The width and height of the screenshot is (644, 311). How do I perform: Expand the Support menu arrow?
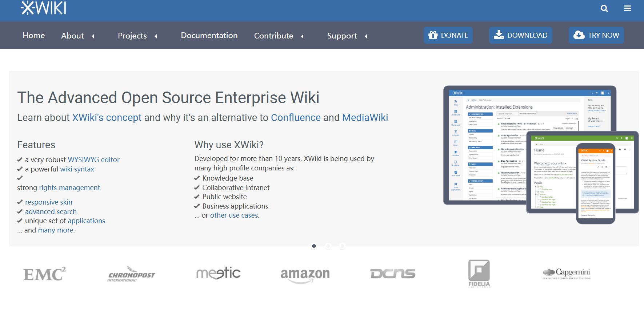click(x=366, y=36)
